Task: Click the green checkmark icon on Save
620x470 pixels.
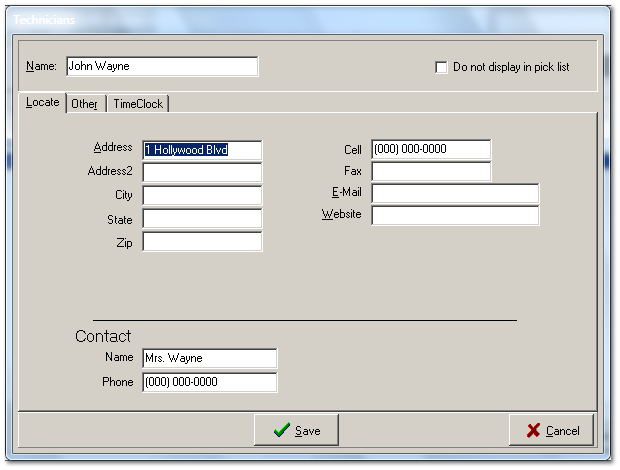Action: pos(281,430)
